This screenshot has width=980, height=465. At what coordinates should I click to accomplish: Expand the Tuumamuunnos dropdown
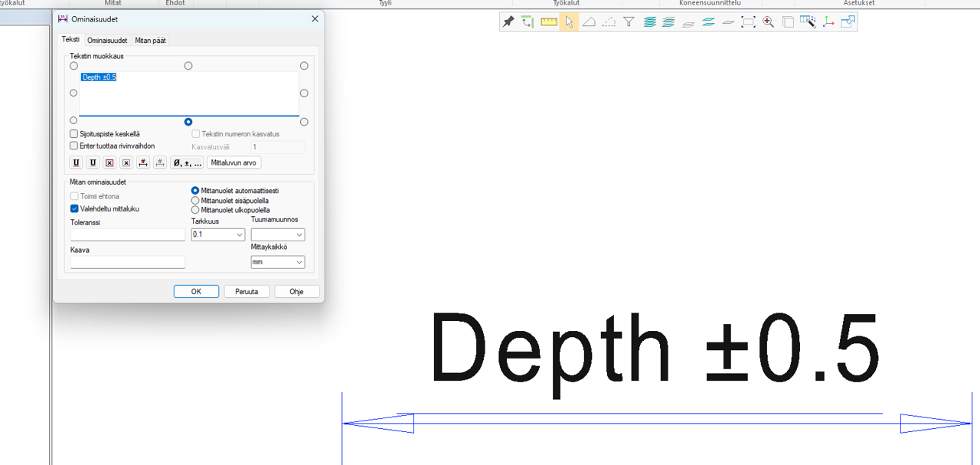(278, 234)
